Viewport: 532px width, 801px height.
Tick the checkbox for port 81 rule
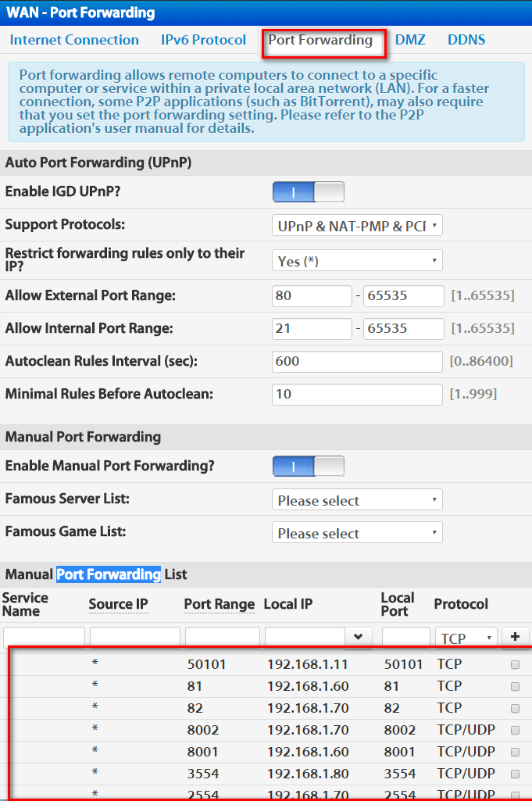[515, 687]
